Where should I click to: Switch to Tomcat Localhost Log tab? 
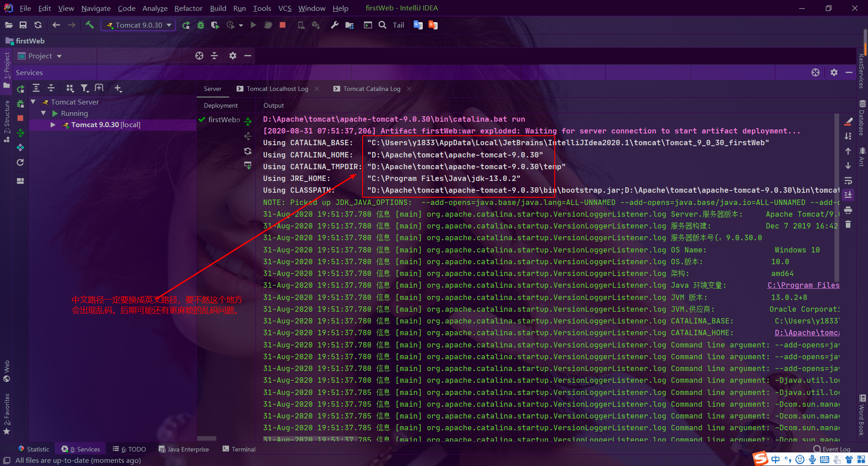click(x=277, y=89)
